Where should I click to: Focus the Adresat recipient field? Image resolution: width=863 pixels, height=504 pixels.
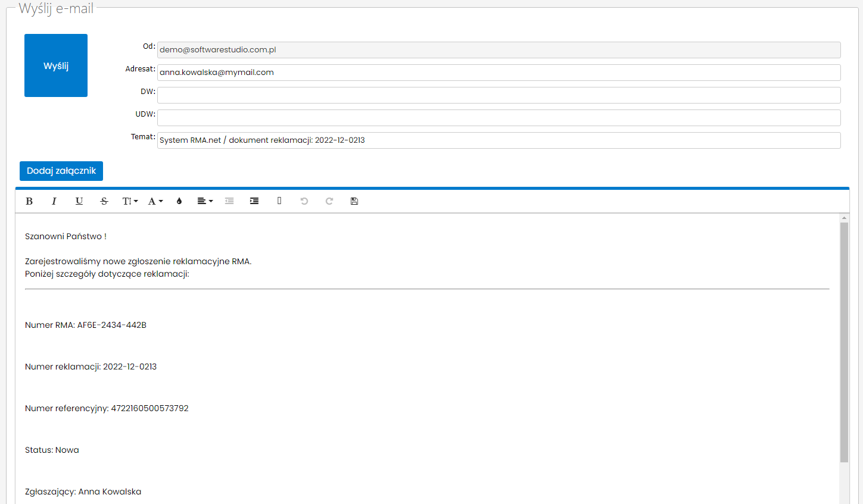coord(499,73)
